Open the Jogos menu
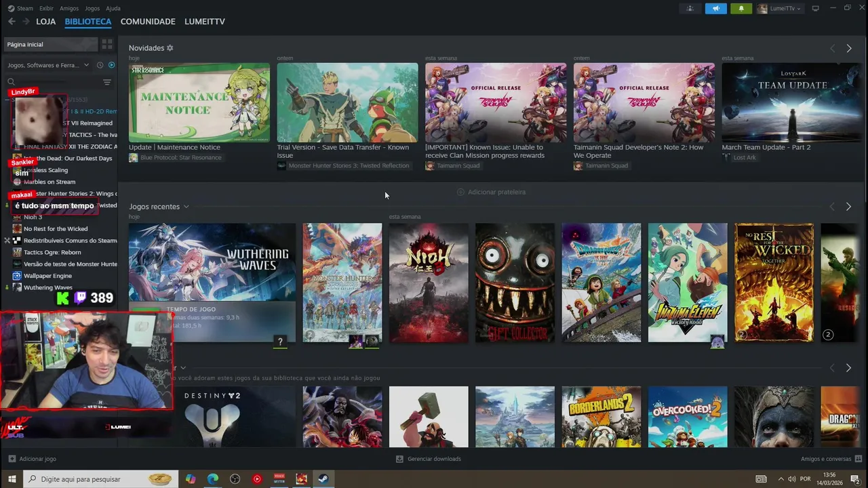 [92, 8]
